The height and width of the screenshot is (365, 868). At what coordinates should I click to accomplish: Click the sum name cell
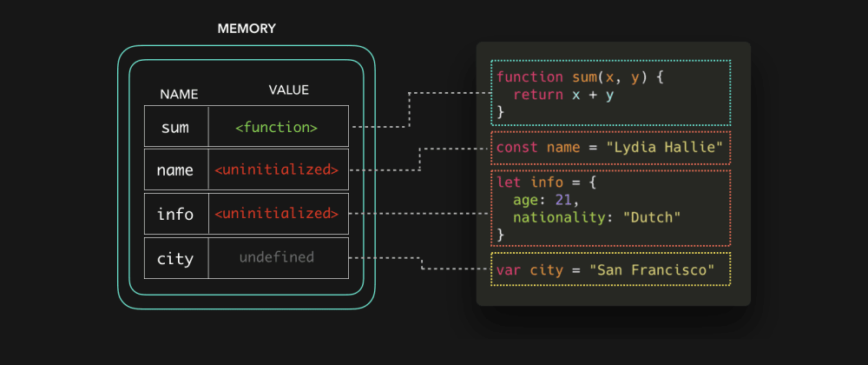coord(176,127)
